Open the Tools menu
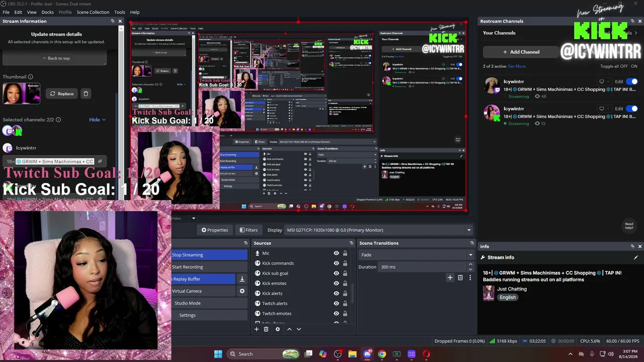644x362 pixels. pyautogui.click(x=120, y=12)
